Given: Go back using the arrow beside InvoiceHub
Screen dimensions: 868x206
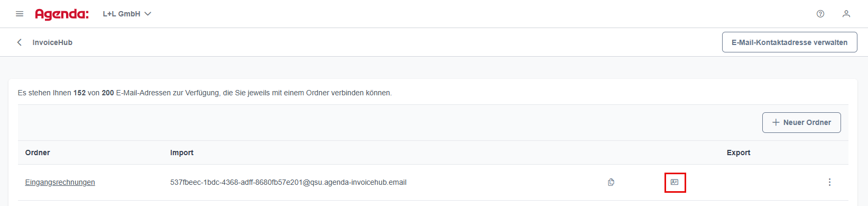Looking at the screenshot, I should (20, 42).
